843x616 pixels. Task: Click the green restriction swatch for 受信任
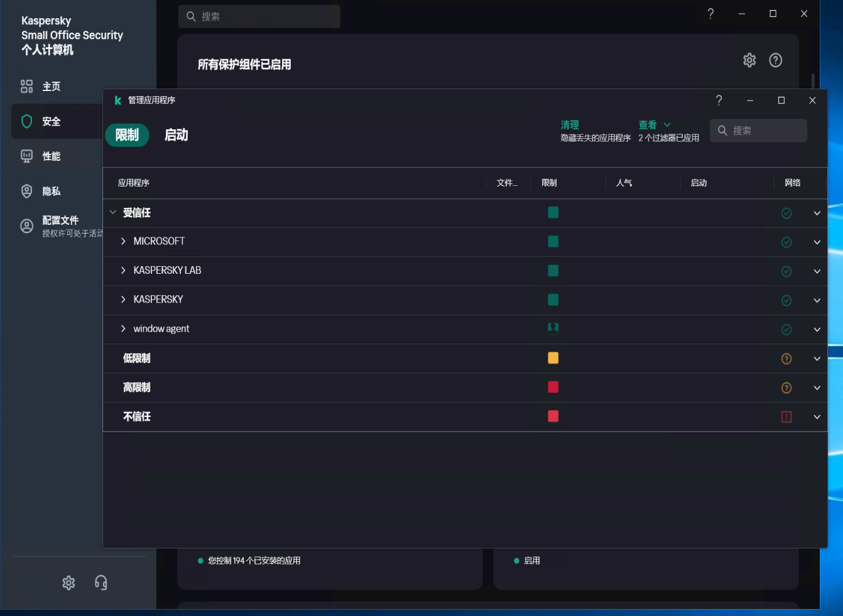click(x=553, y=212)
